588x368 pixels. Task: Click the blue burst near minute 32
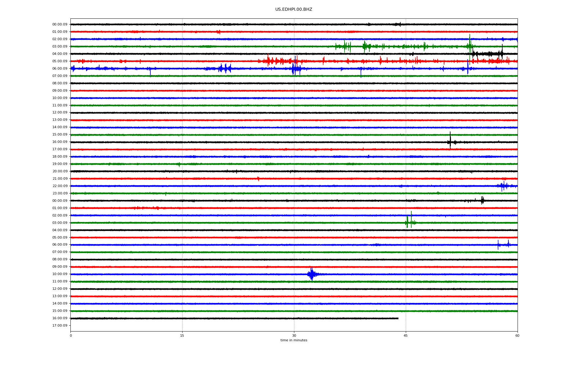[311, 274]
